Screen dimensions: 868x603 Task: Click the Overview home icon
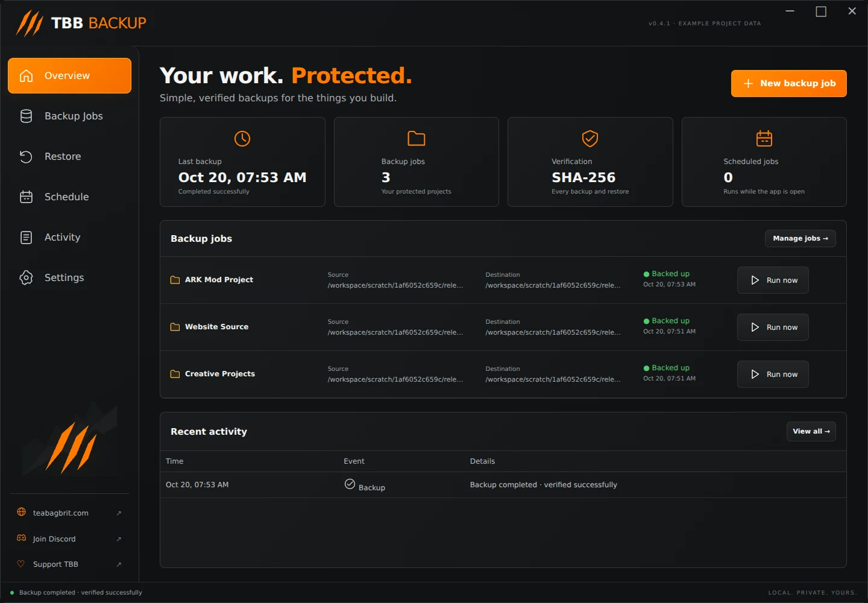point(26,76)
